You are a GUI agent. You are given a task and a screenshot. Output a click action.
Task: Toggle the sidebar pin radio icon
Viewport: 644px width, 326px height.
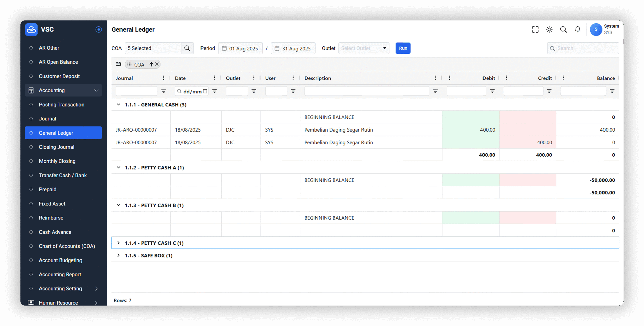click(99, 29)
